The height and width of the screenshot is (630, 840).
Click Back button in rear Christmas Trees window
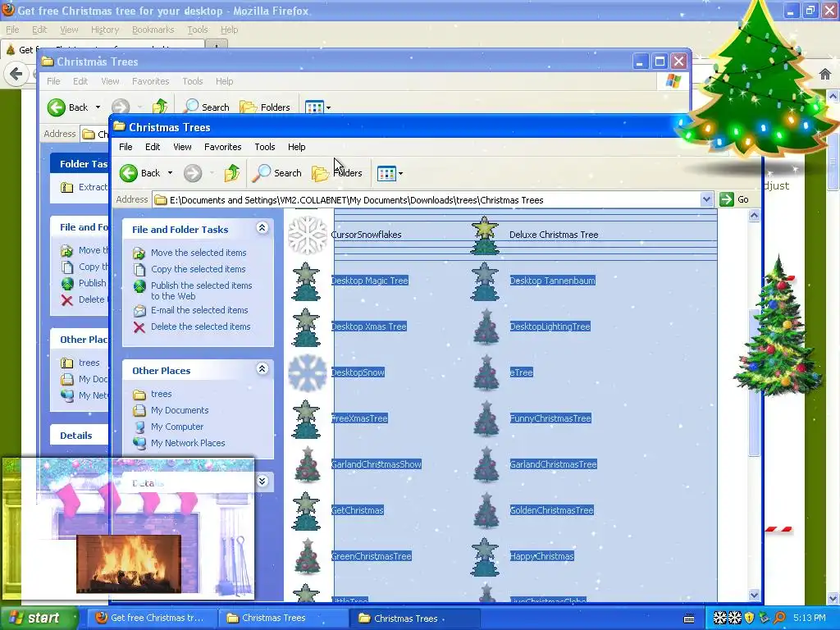tap(67, 107)
